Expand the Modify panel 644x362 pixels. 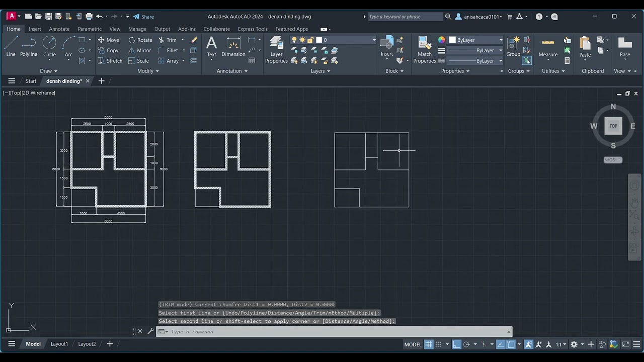coord(148,71)
